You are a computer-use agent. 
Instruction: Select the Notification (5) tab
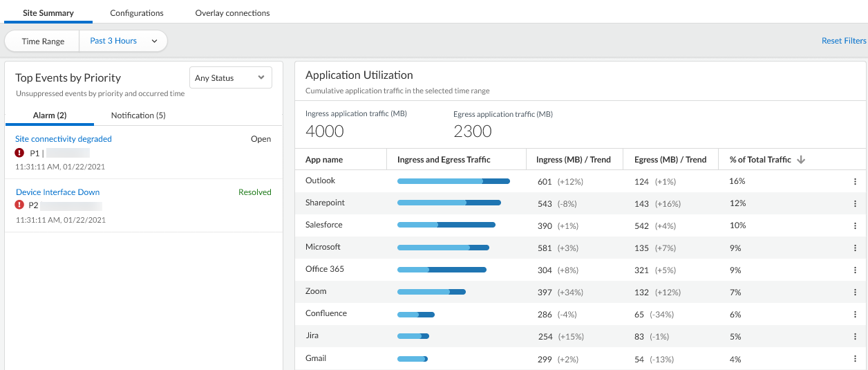pos(138,115)
